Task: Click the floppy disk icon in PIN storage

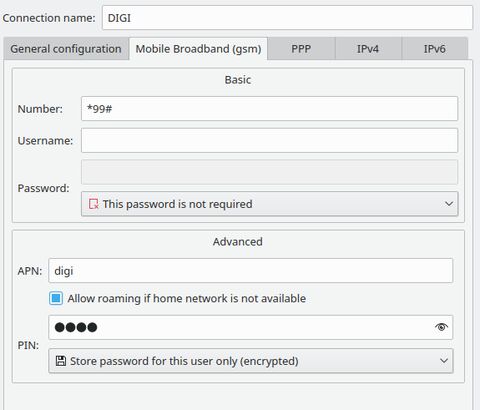Action: 61,361
